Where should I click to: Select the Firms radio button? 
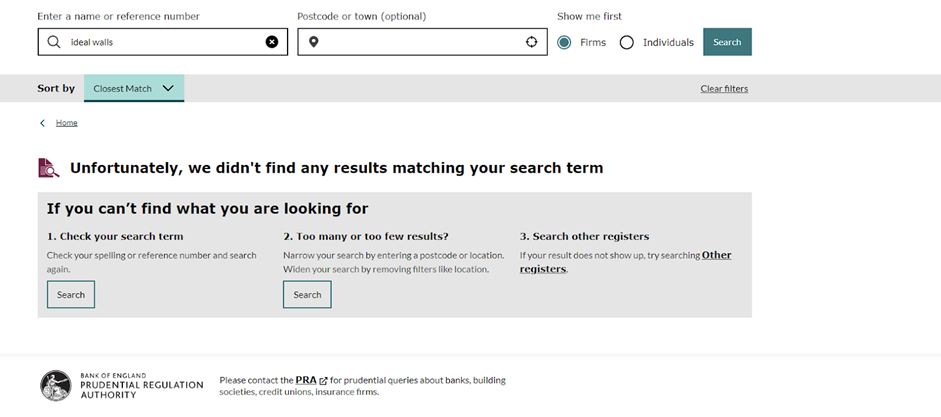click(x=564, y=43)
